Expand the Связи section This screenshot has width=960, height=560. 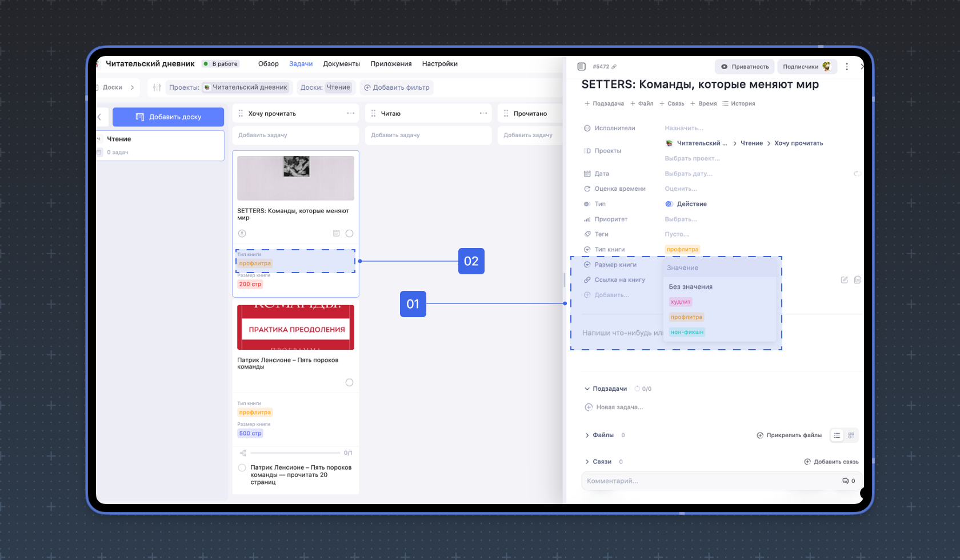587,462
